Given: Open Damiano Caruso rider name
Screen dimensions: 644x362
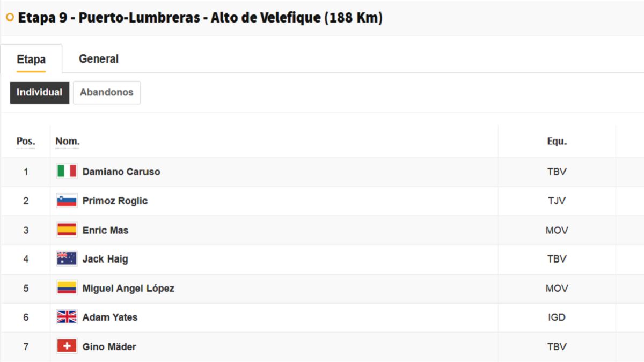Looking at the screenshot, I should (x=121, y=172).
